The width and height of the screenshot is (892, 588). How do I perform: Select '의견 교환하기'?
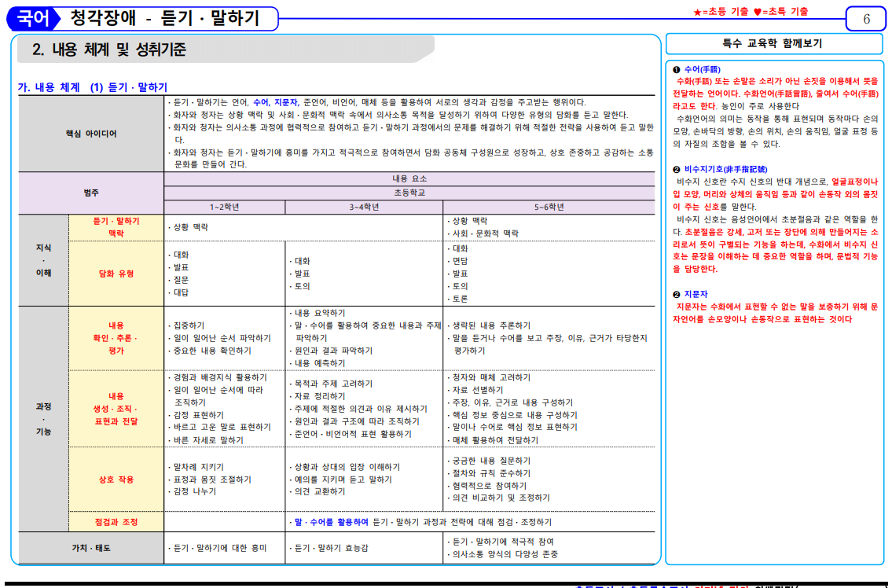[x=320, y=491]
